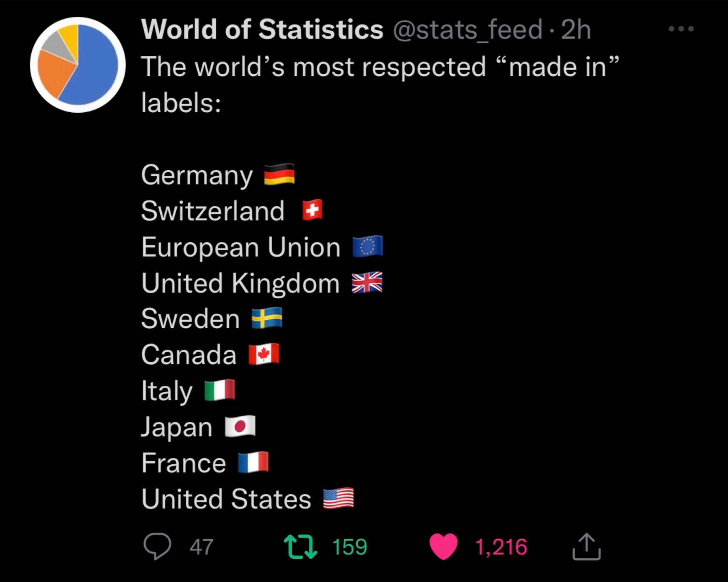Open the 2h tweet timestamp
This screenshot has width=728, height=582.
[576, 30]
